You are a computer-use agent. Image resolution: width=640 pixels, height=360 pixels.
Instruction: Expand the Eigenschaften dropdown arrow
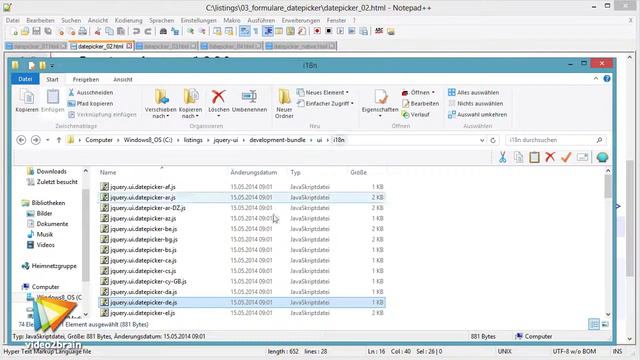pos(380,116)
